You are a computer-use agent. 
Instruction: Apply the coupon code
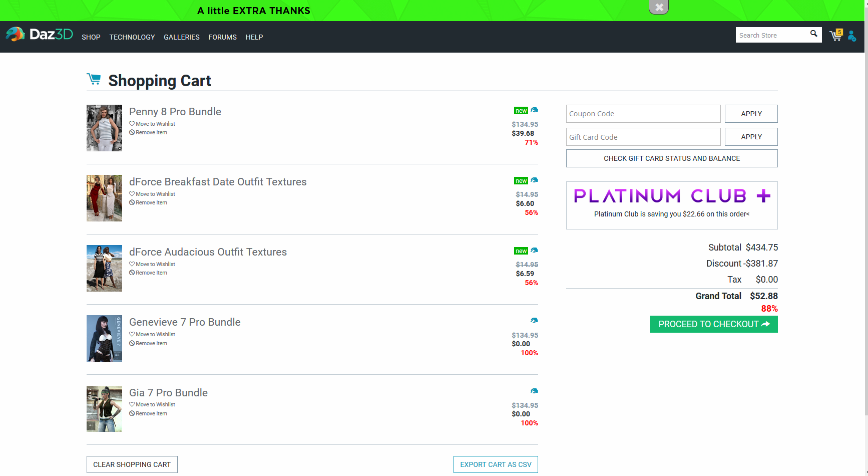point(751,114)
